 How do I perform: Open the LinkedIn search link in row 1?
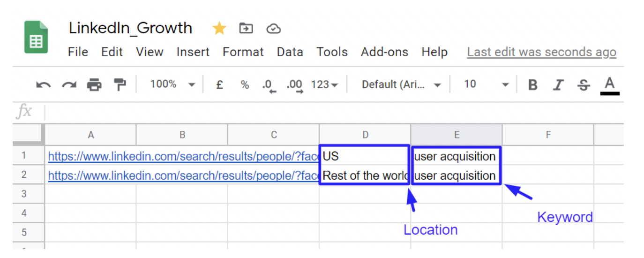tap(184, 156)
